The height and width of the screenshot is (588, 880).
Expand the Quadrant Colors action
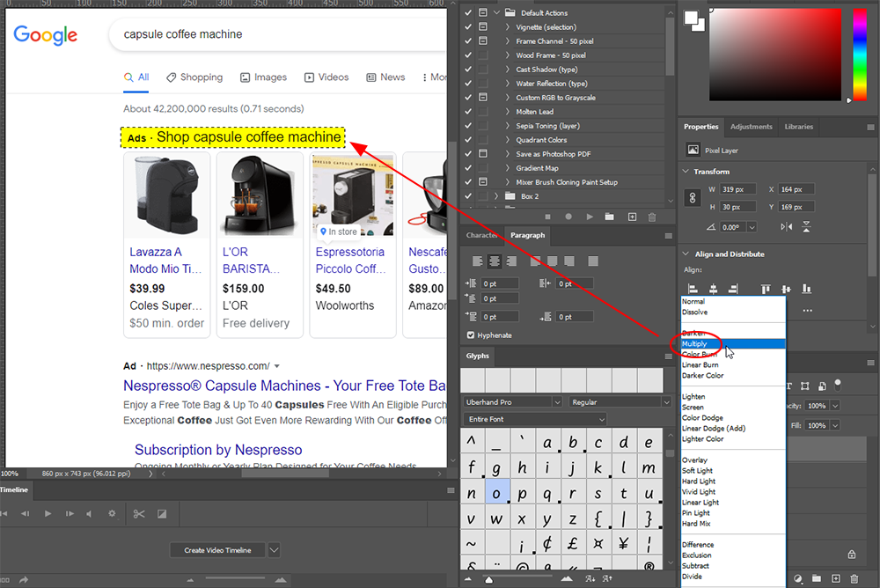(x=508, y=140)
